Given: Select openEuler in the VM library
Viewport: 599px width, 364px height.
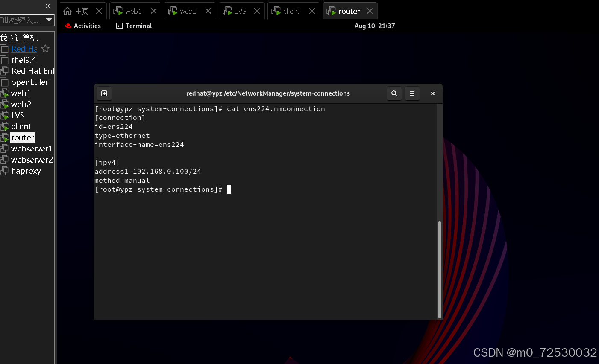Looking at the screenshot, I should point(29,82).
